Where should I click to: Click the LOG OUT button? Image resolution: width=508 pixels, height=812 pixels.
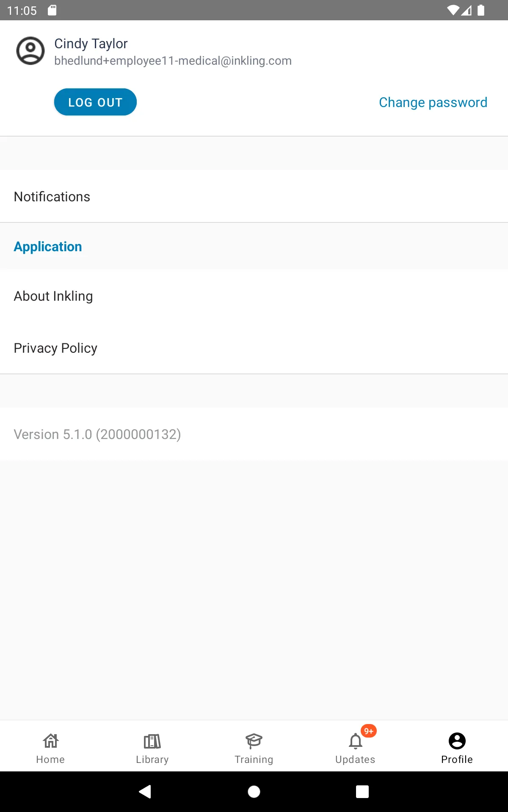pyautogui.click(x=95, y=102)
